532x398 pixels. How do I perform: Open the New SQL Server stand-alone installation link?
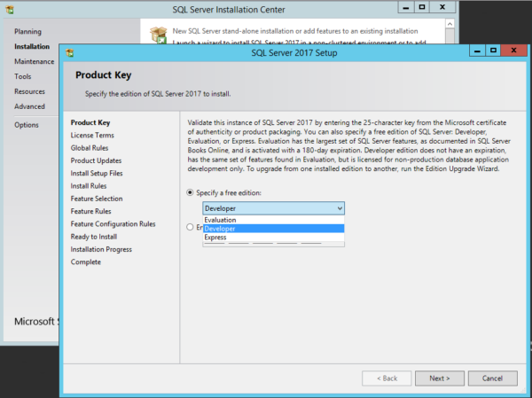pos(295,31)
